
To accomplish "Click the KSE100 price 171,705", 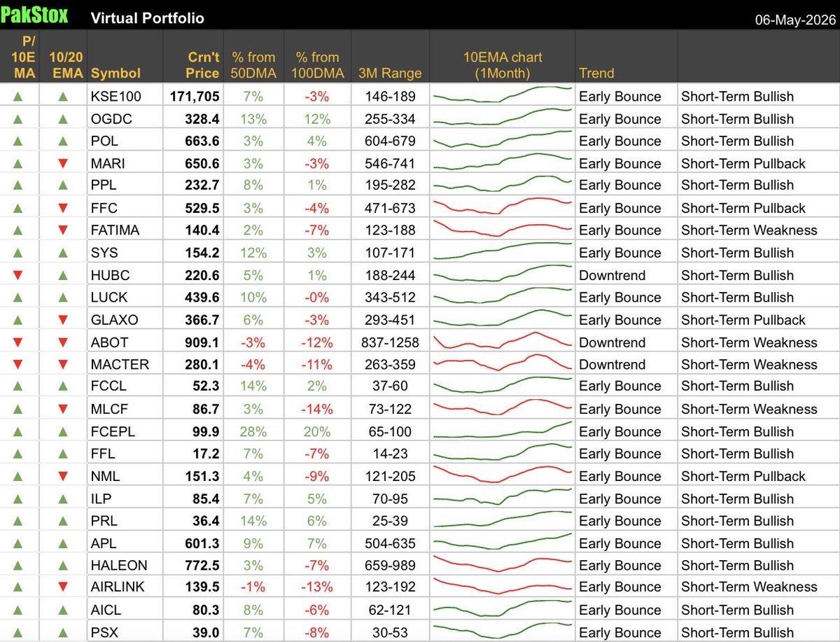I will coord(195,97).
